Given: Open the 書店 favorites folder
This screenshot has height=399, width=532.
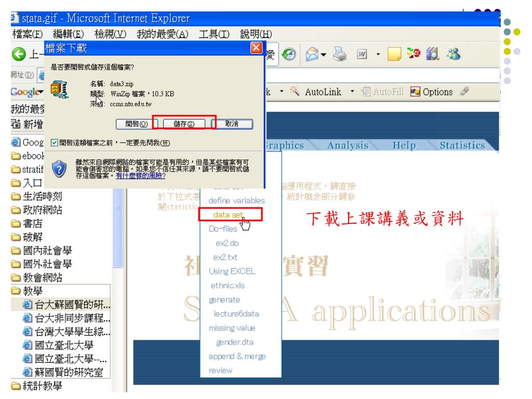Looking at the screenshot, I should pyautogui.click(x=27, y=223).
